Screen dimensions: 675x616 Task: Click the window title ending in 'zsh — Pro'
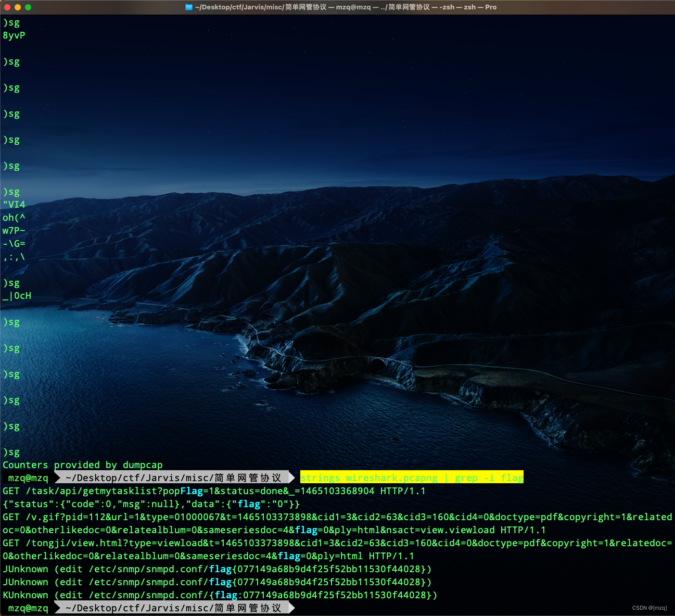pyautogui.click(x=346, y=7)
